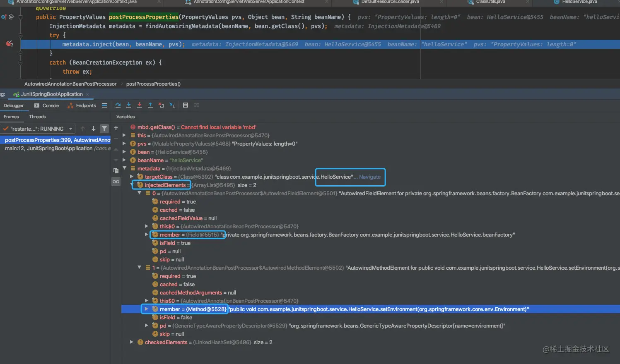
Task: Click Step Out debugger icon
Action: [x=150, y=105]
